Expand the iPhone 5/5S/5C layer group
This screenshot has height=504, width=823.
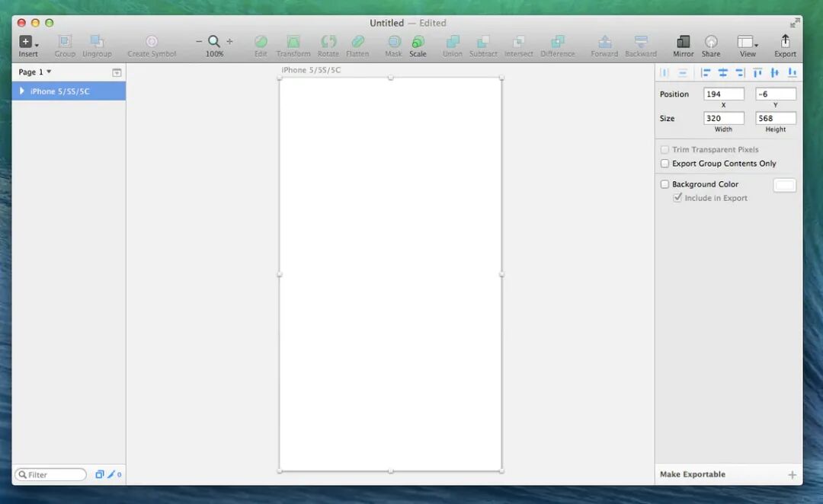pyautogui.click(x=21, y=91)
